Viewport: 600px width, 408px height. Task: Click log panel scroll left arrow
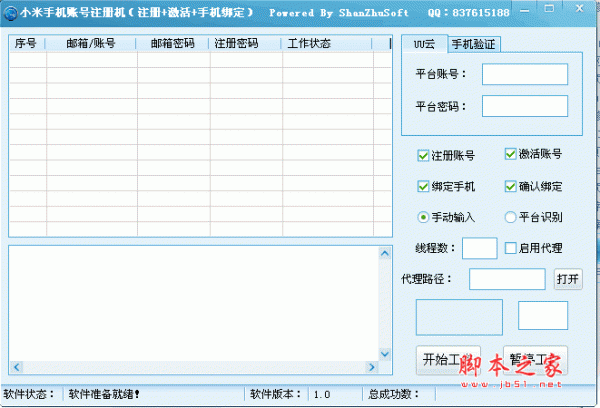(16, 367)
